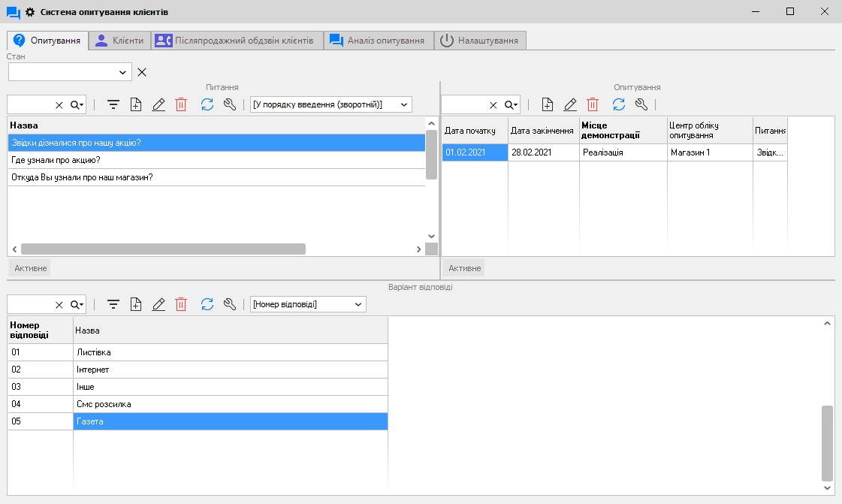
Task: Delete the selected question with trash icon
Action: tap(181, 105)
